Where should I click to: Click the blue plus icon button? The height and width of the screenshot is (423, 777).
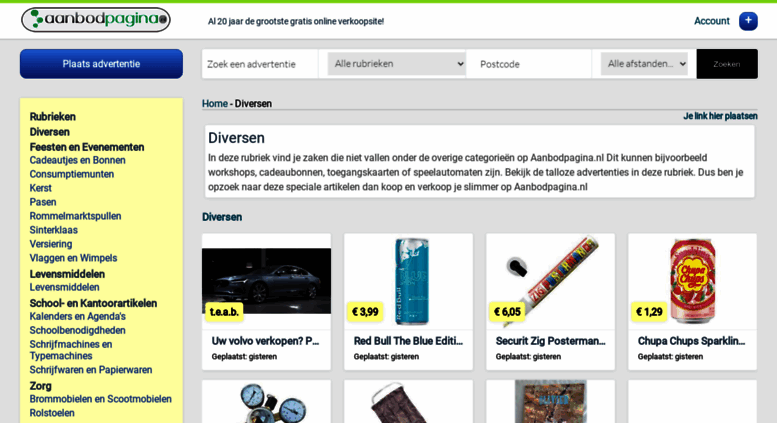(748, 21)
